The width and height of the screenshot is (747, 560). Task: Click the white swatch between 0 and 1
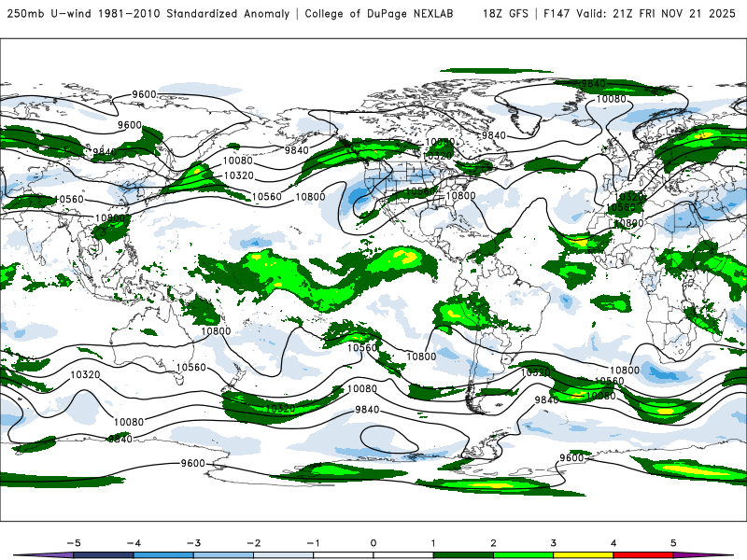click(403, 555)
